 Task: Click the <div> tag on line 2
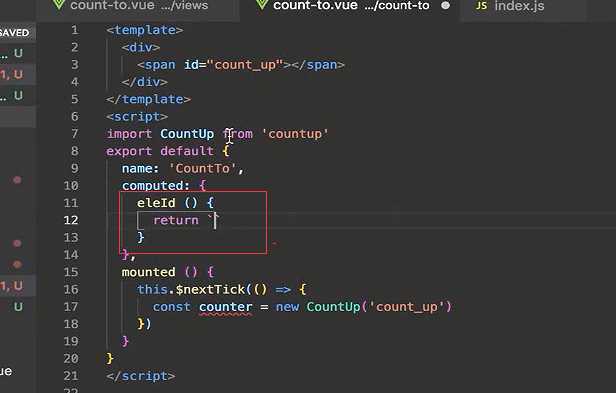coord(141,47)
